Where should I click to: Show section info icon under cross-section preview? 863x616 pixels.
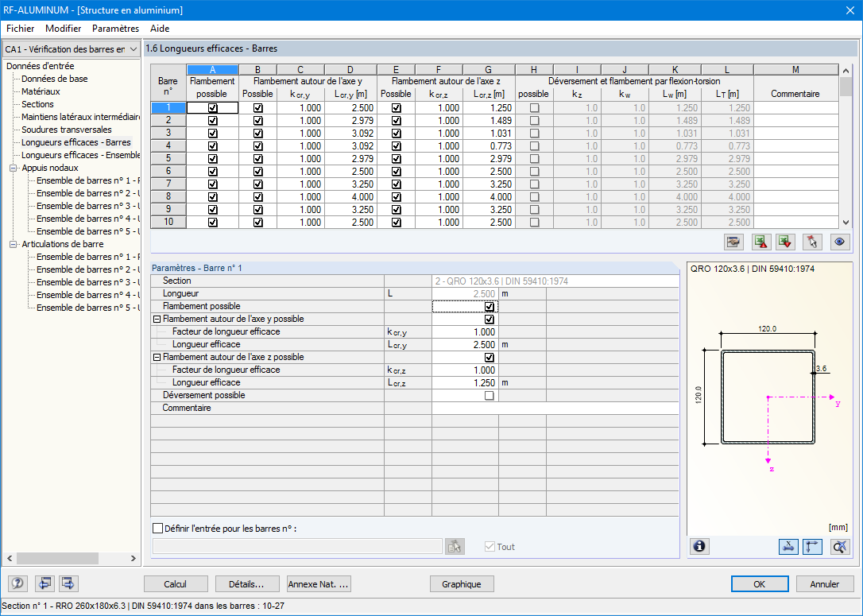point(699,546)
